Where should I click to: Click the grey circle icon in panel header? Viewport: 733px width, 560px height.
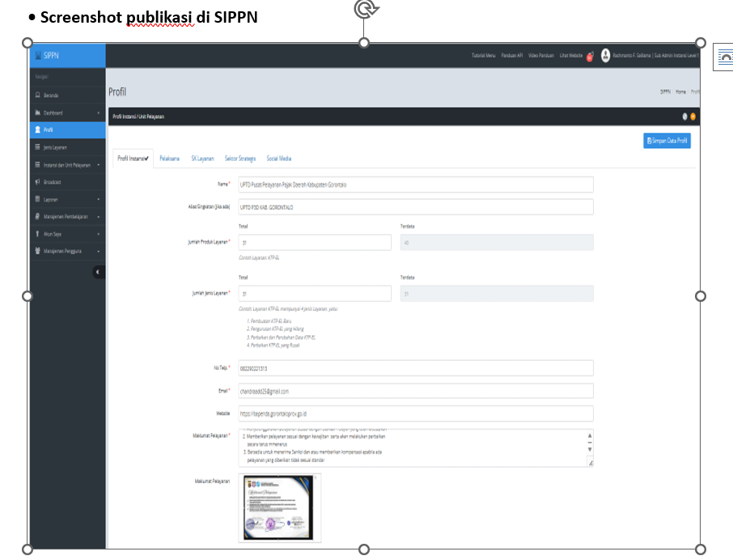[684, 117]
